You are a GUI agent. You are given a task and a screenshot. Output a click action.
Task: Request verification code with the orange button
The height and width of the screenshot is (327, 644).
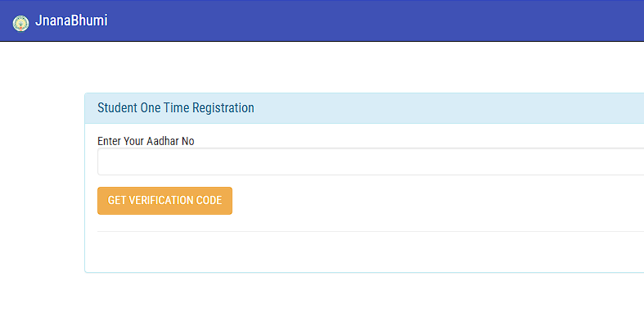[164, 201]
